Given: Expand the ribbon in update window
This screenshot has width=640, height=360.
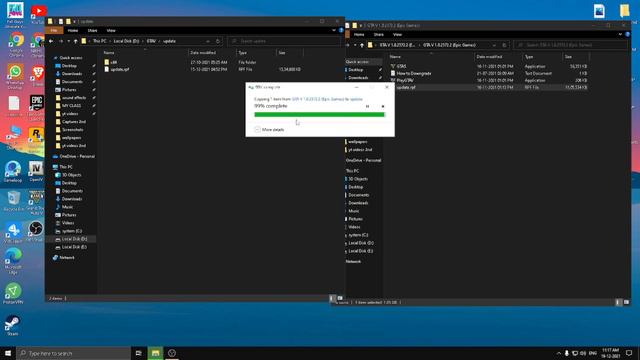Looking at the screenshot, I should pyautogui.click(x=334, y=31).
